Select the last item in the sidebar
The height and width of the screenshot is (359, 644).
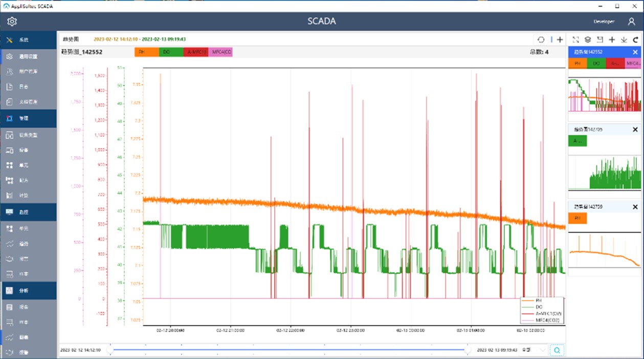tap(29, 352)
